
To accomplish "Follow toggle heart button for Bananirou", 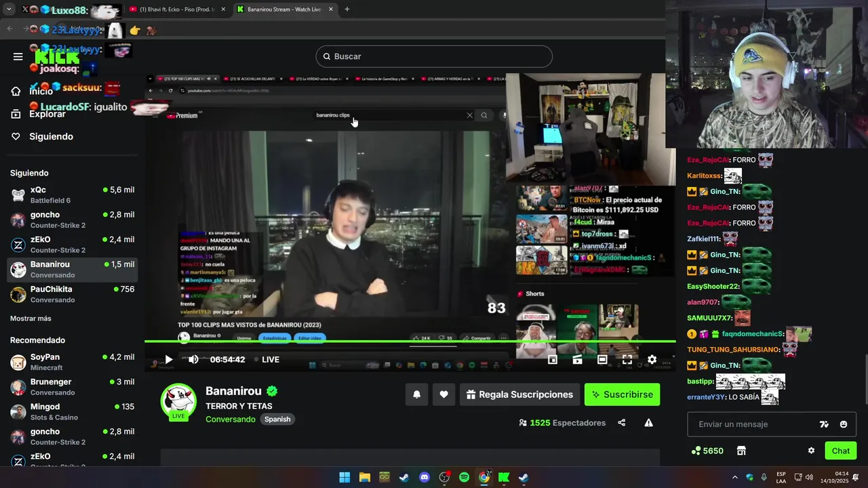I will [x=443, y=394].
